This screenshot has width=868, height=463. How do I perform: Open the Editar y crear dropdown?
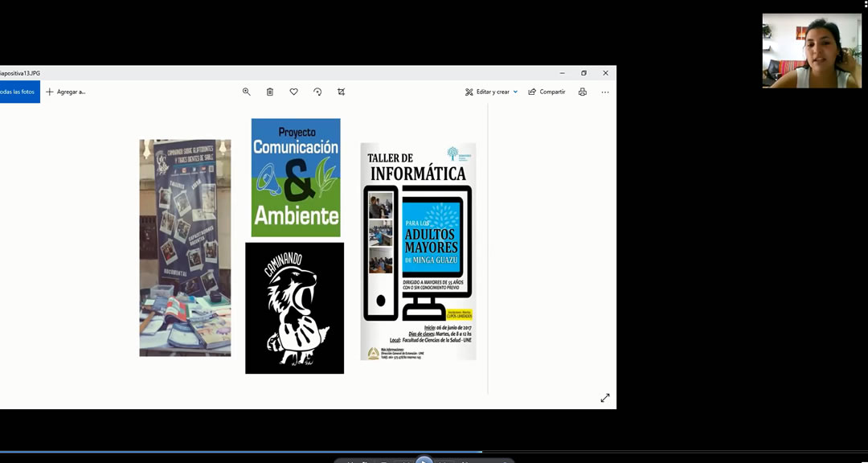click(492, 92)
